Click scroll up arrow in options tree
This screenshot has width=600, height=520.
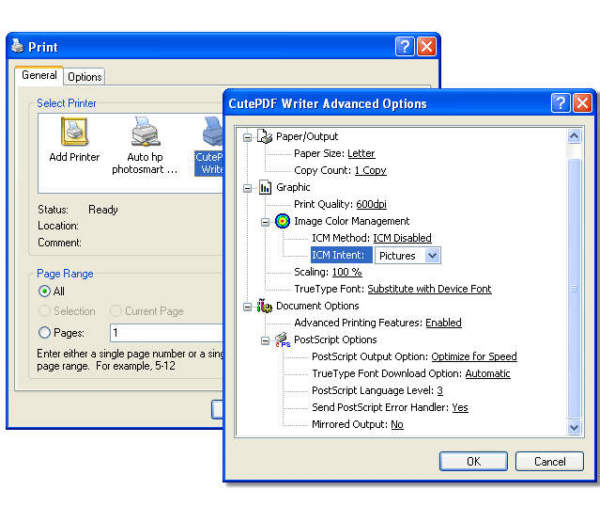(x=574, y=137)
